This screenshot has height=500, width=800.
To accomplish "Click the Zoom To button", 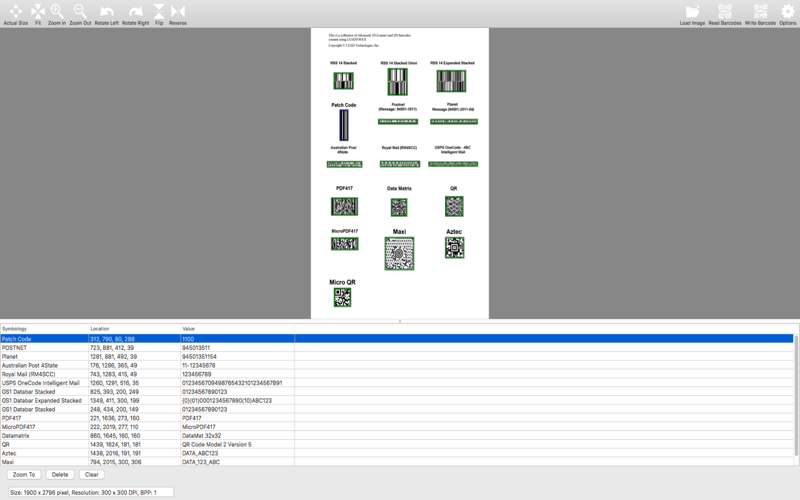I will (x=24, y=474).
